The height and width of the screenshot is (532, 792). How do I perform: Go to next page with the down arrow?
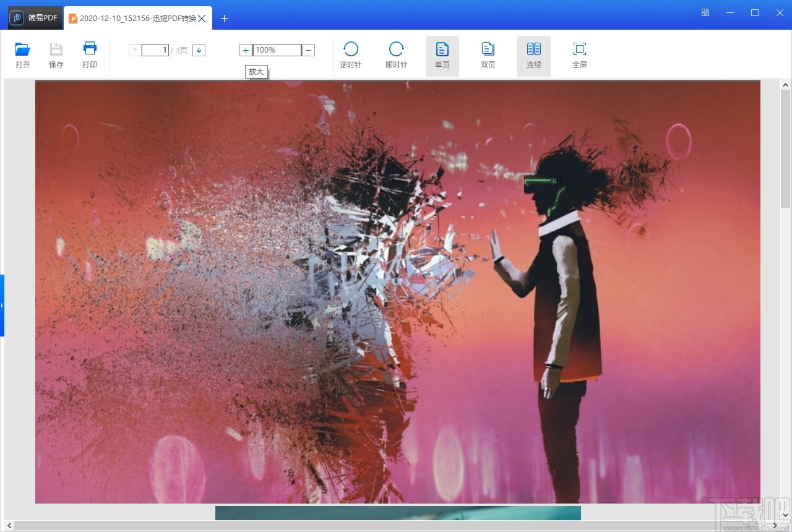(x=199, y=49)
